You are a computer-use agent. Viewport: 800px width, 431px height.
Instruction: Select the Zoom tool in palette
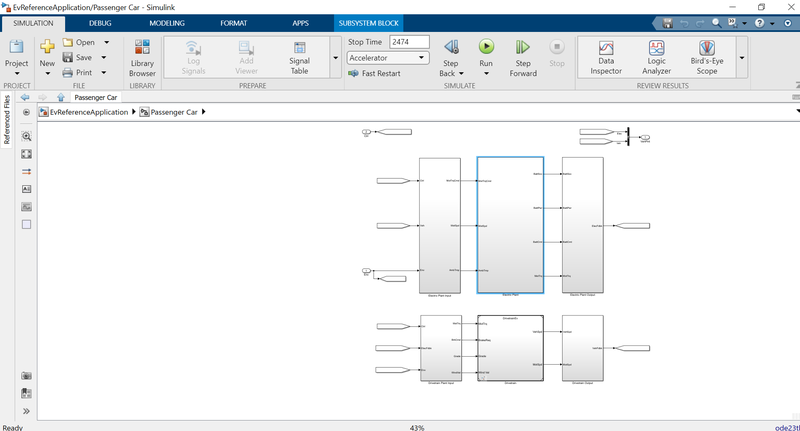[x=27, y=136]
